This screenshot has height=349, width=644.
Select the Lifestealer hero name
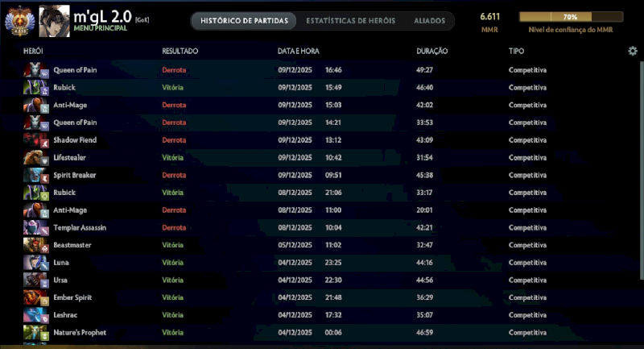click(70, 158)
